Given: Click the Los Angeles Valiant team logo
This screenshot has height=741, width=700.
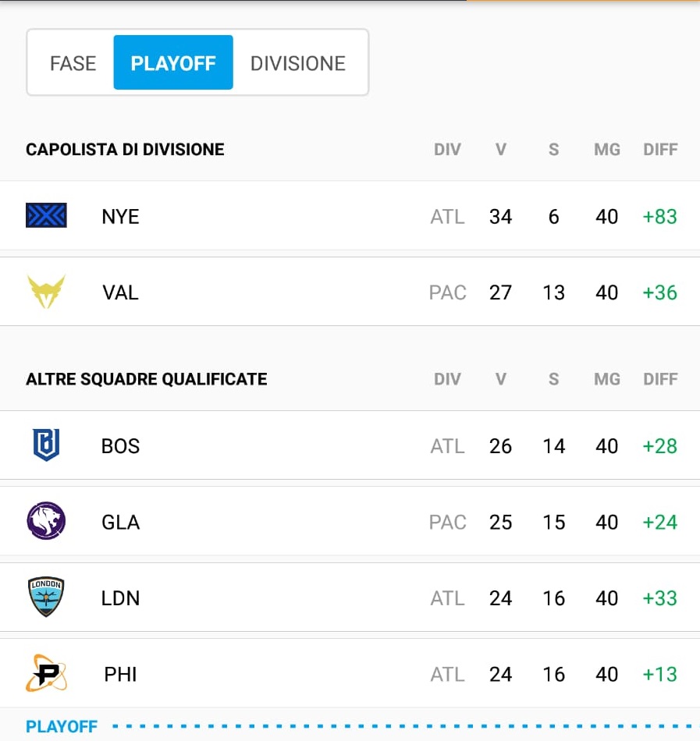Looking at the screenshot, I should click(46, 292).
